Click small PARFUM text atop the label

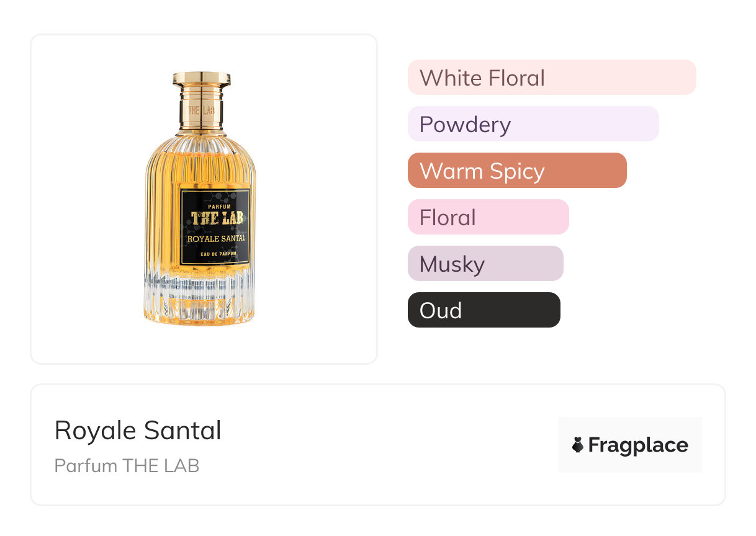coord(216,205)
